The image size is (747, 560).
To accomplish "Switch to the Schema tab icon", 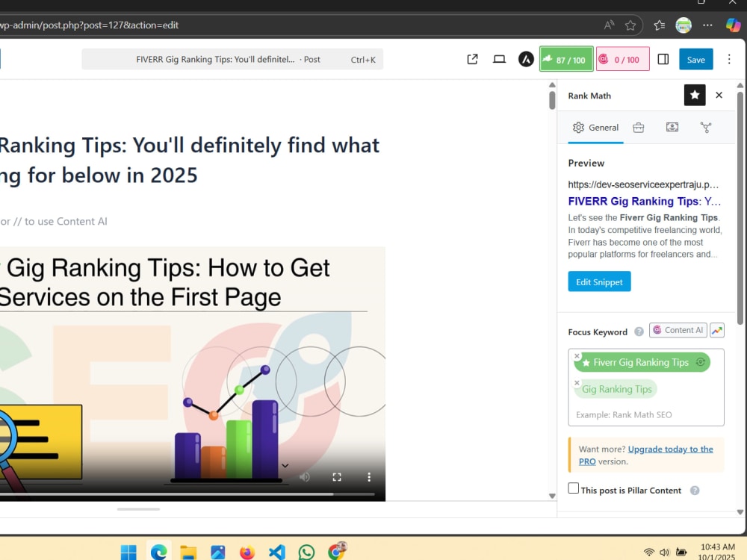I will click(x=672, y=127).
